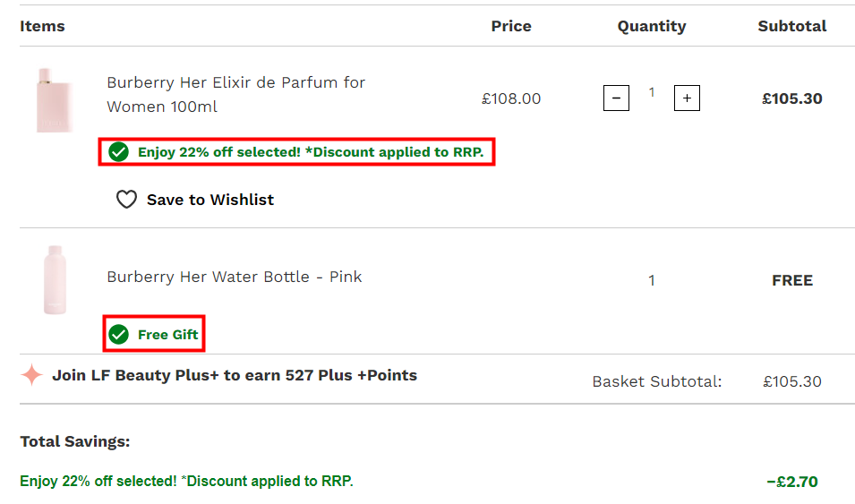Click the green checkmark beside the 22% off message
This screenshot has height=504, width=855.
[118, 152]
